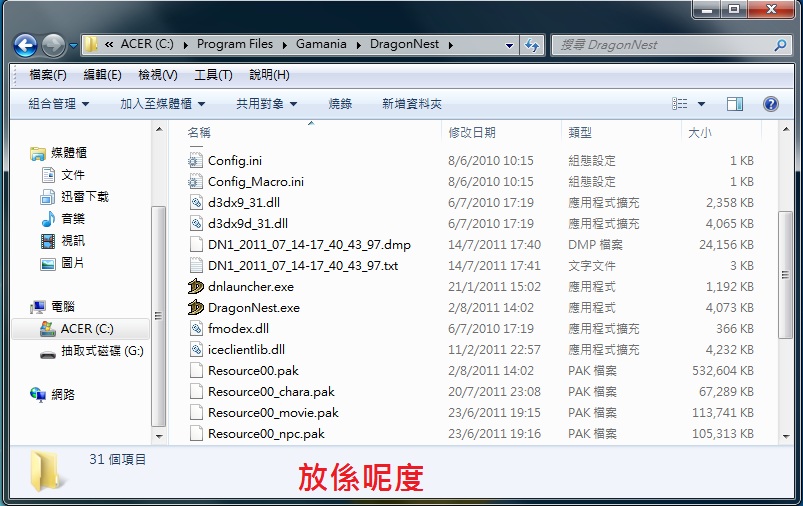Select the DragonNest.exe dragon icon
This screenshot has width=803, height=506.
point(196,308)
